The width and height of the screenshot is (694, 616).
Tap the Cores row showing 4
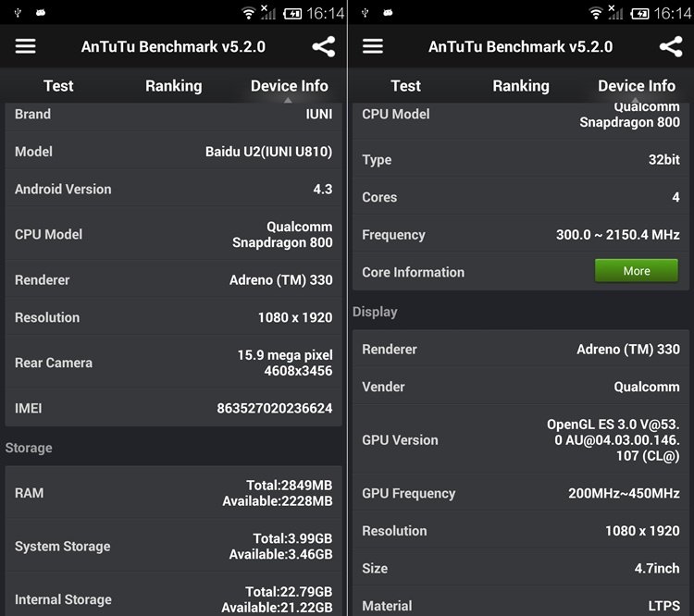(x=521, y=197)
